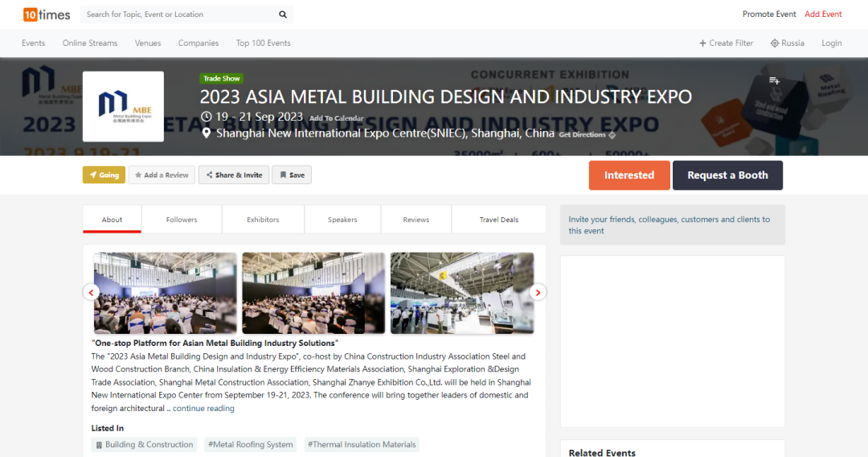Screen dimensions: 868x457
Task: Mark yourself as Going
Action: pos(104,175)
